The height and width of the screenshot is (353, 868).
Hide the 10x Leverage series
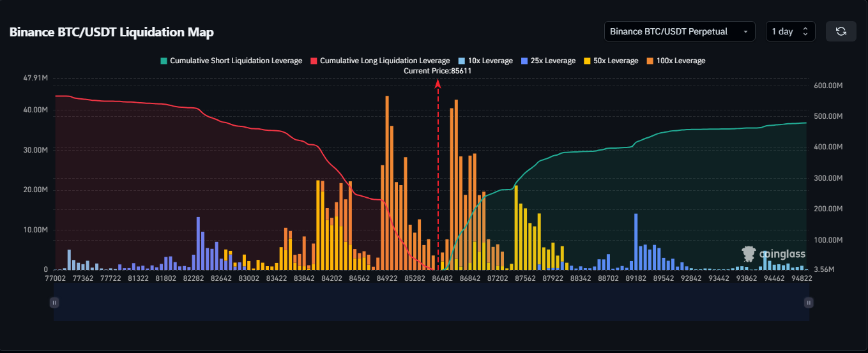485,61
